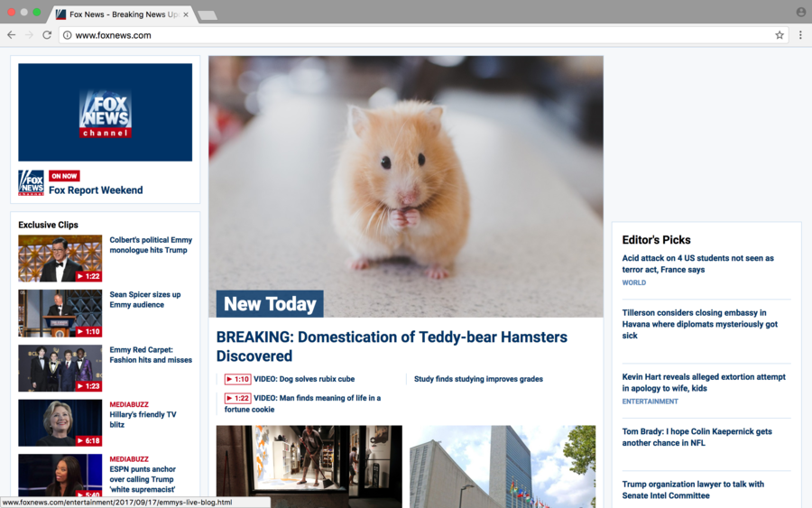The image size is (812, 508).
Task: Open the ESPN anchor video thumbnail
Action: (60, 476)
